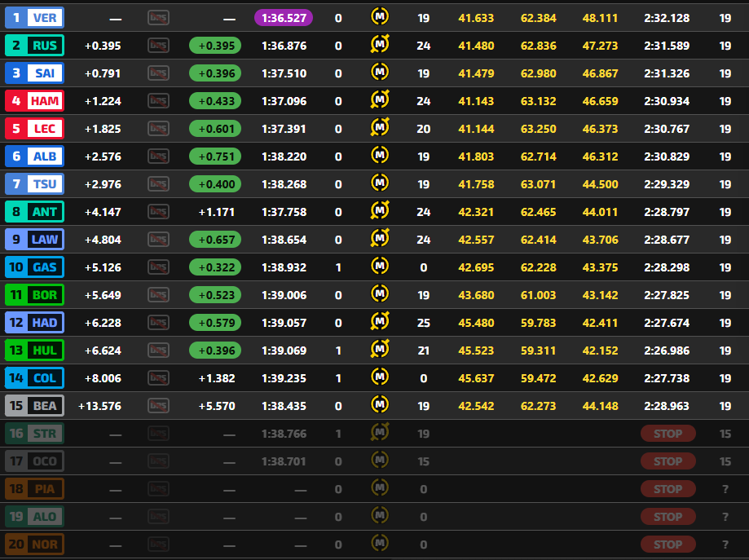Click the 1:38.766 lap time for STR
The height and width of the screenshot is (560, 749).
[x=284, y=434]
